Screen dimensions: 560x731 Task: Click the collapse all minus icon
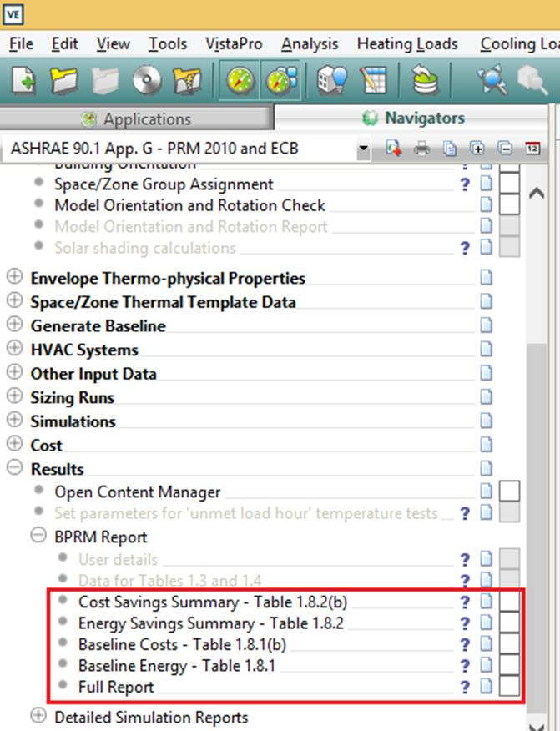[505, 149]
